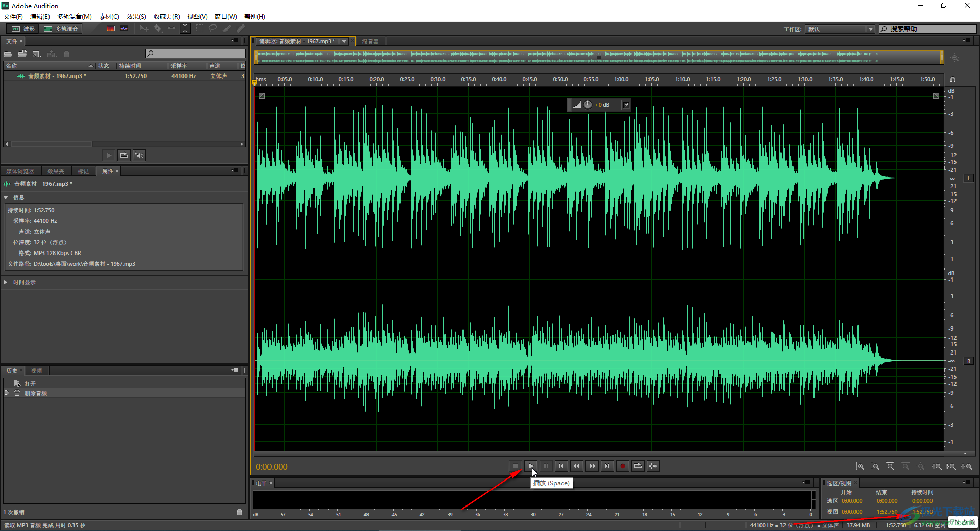This screenshot has height=531, width=980.
Task: Click the Files panel search field
Action: [195, 54]
